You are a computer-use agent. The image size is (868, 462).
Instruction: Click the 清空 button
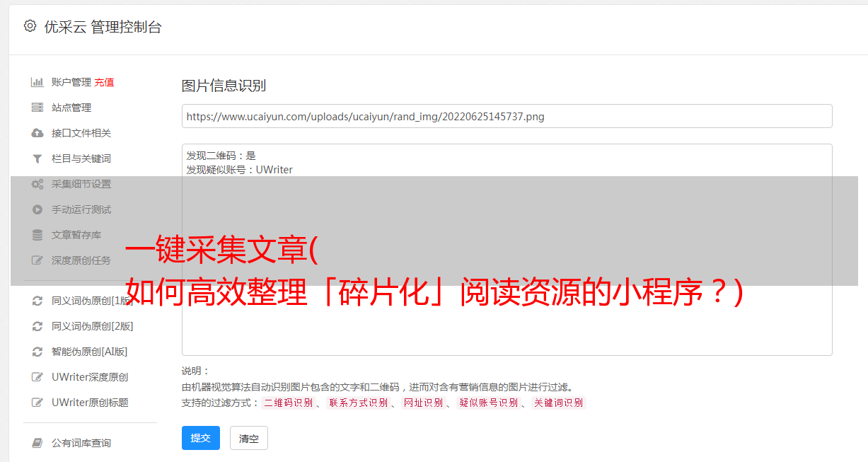(x=249, y=439)
